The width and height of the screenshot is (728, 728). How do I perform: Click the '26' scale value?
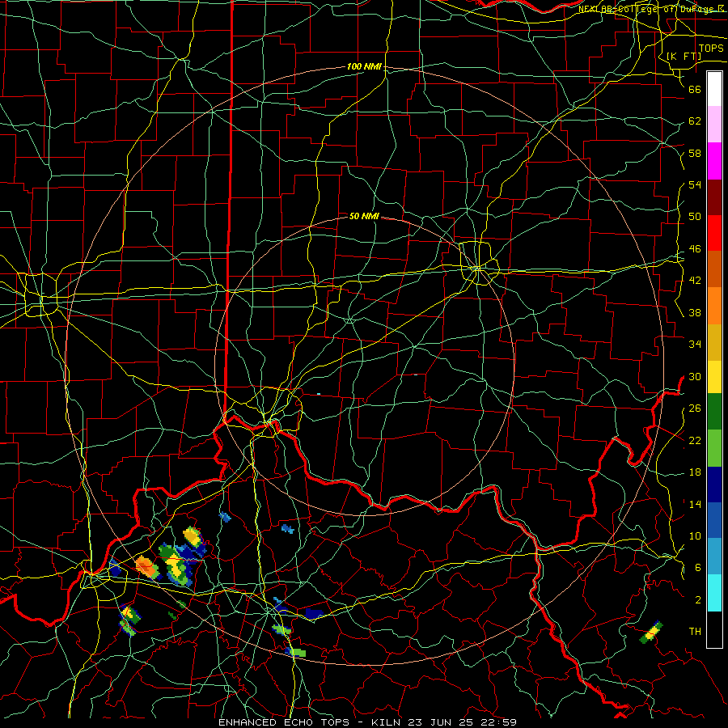695,408
